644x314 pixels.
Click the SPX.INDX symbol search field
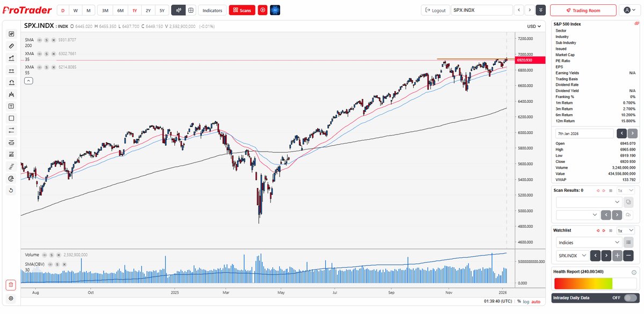[481, 10]
